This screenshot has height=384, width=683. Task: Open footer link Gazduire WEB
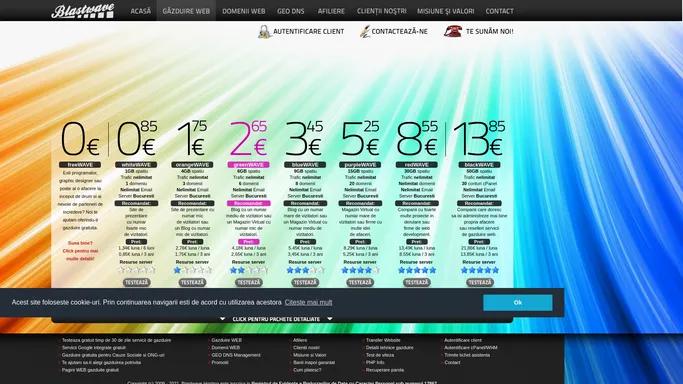[x=227, y=340]
